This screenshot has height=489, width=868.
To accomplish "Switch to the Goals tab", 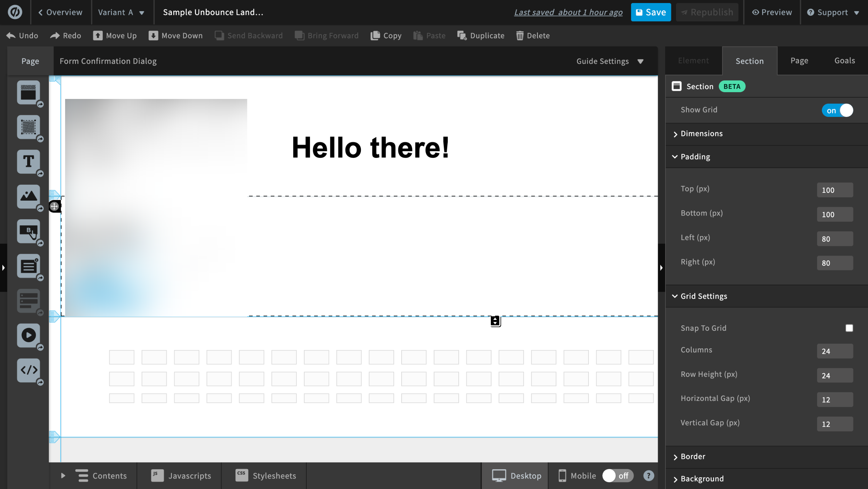I will (844, 61).
